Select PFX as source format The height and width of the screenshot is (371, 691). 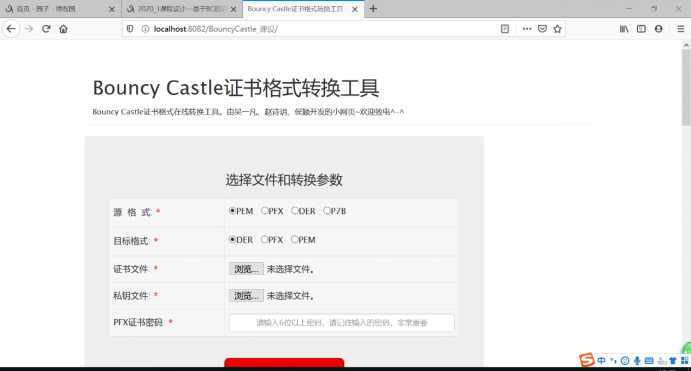point(264,211)
